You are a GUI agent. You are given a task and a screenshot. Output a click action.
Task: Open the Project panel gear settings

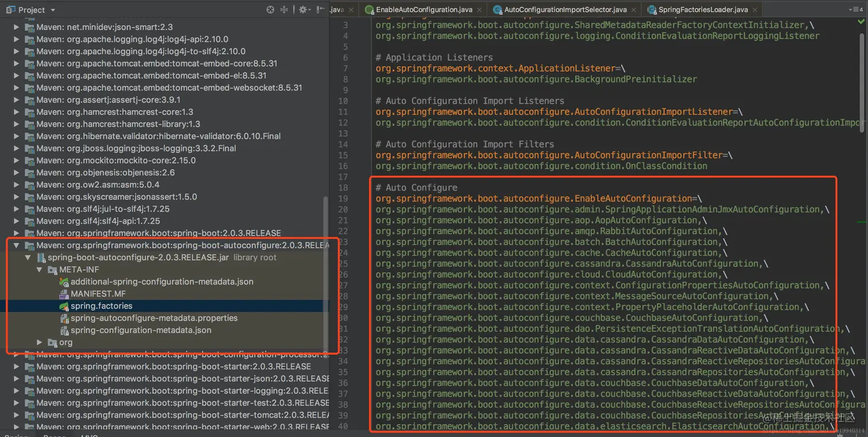tap(304, 10)
